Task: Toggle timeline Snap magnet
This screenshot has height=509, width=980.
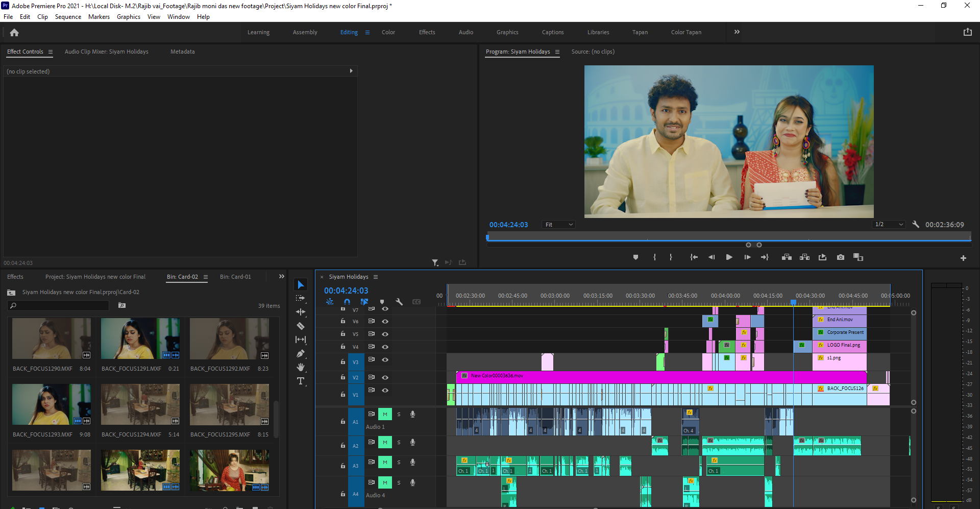Action: click(347, 302)
